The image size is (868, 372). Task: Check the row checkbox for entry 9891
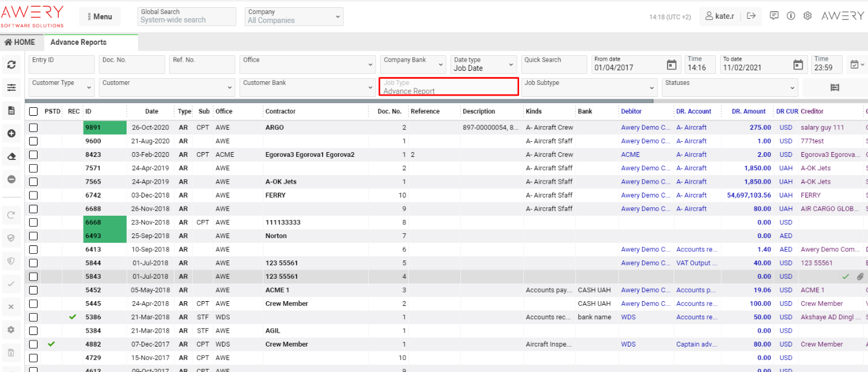click(x=33, y=127)
